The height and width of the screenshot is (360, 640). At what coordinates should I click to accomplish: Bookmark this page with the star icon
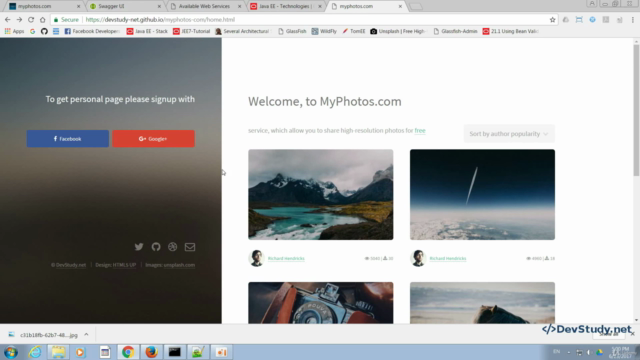tap(552, 20)
